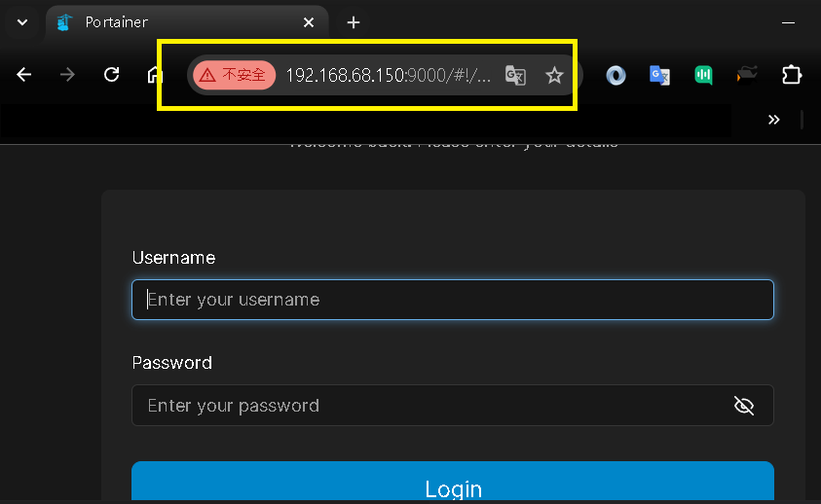Screen dimensions: 821x504
Task: Bookmark this page with the star icon
Action: [x=554, y=75]
